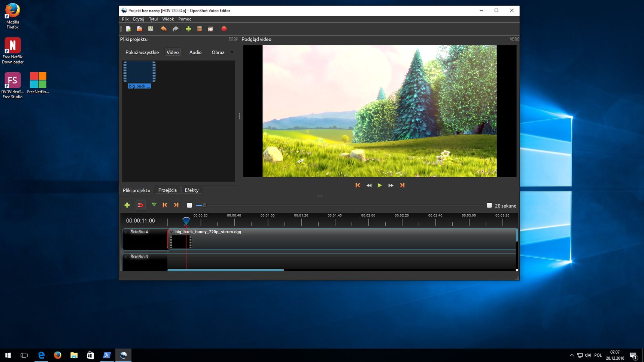Click the New Project toolbar icon
Image resolution: width=644 pixels, height=362 pixels.
point(128,29)
